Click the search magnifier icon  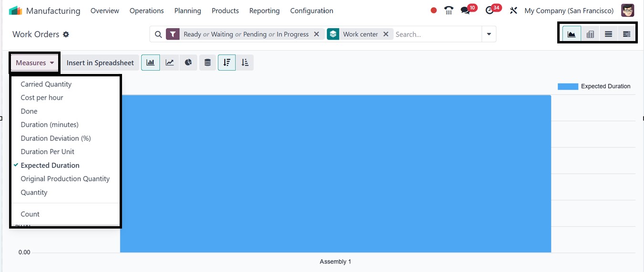[x=159, y=34]
